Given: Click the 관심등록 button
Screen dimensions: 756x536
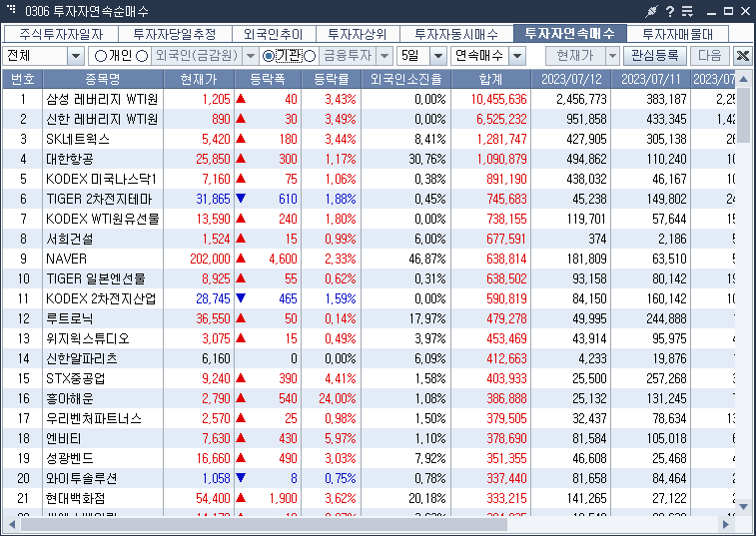Looking at the screenshot, I should pos(655,56).
